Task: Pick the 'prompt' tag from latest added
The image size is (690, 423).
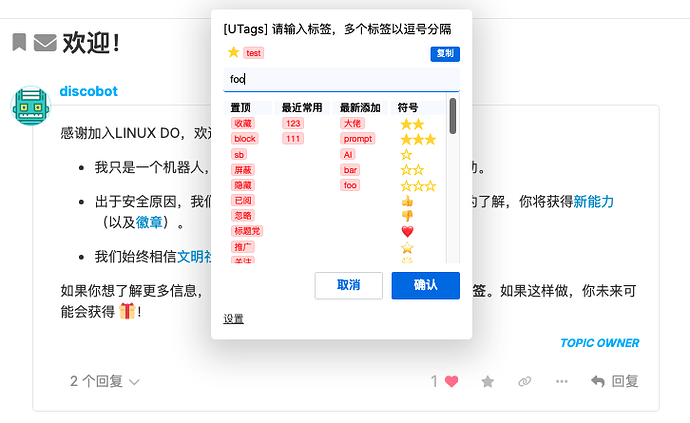Action: pyautogui.click(x=358, y=139)
